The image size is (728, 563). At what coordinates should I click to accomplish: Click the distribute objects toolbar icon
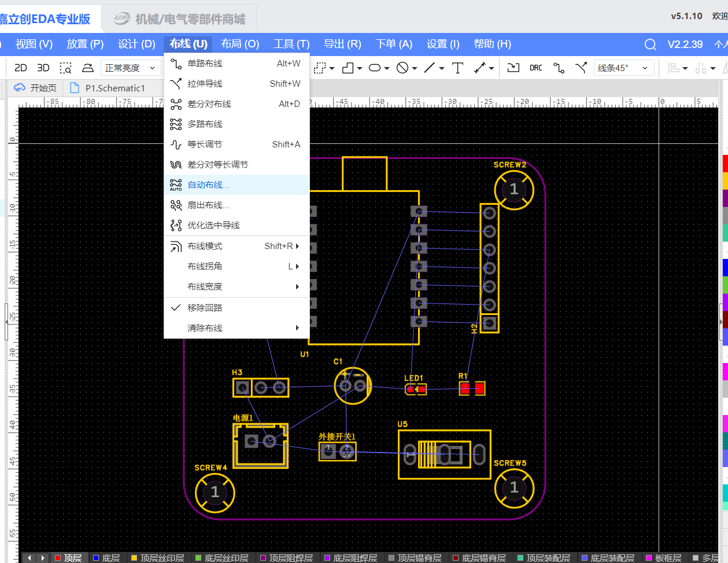pyautogui.click(x=701, y=68)
